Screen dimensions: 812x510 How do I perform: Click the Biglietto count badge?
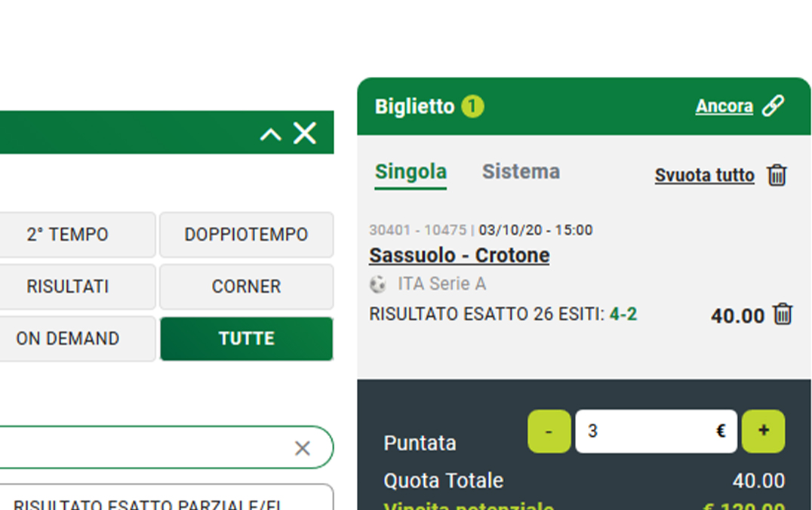(x=472, y=106)
